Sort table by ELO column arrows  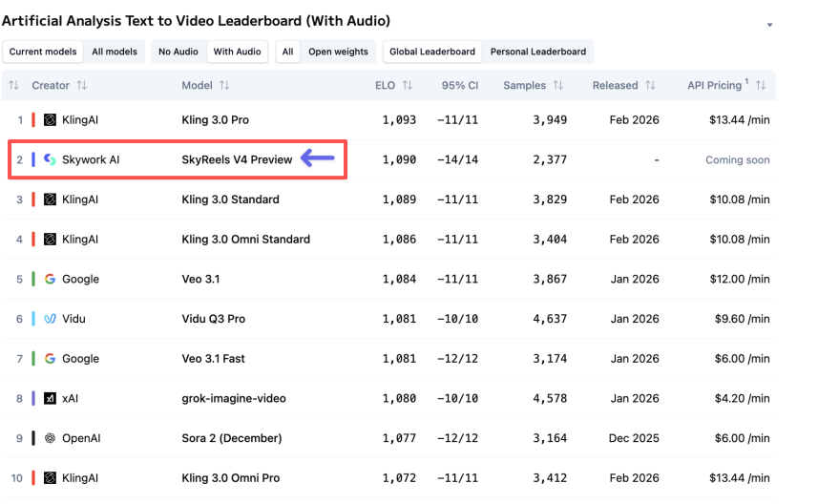coord(408,86)
